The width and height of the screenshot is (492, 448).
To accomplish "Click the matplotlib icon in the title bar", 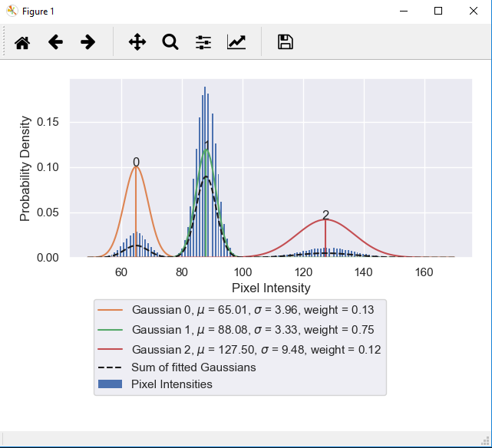I will tap(12, 12).
